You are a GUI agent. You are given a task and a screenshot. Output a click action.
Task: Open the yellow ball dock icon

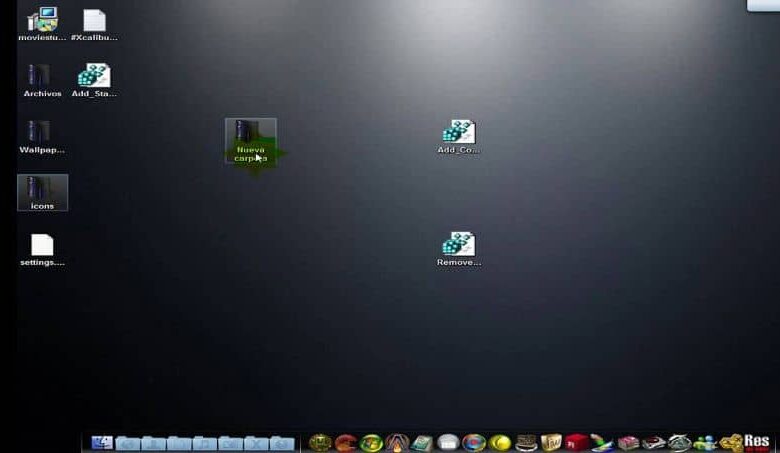pos(499,443)
